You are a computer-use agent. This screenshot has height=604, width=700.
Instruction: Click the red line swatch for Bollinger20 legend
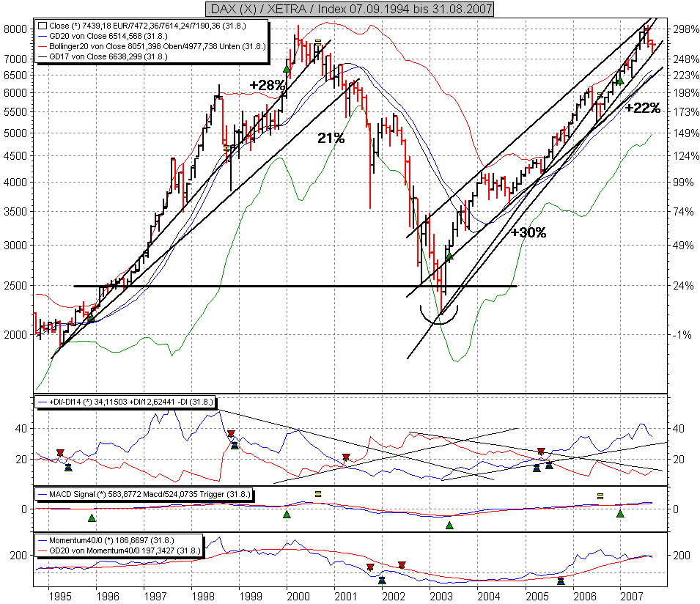tap(43, 46)
